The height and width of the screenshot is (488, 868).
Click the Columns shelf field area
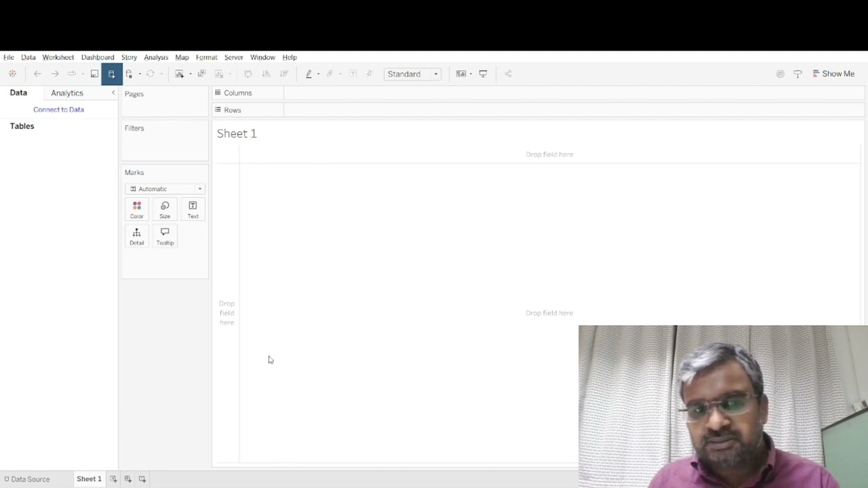point(574,93)
